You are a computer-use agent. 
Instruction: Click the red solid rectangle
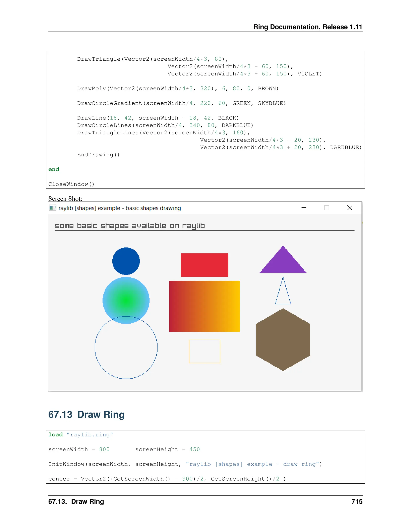[204, 265]
